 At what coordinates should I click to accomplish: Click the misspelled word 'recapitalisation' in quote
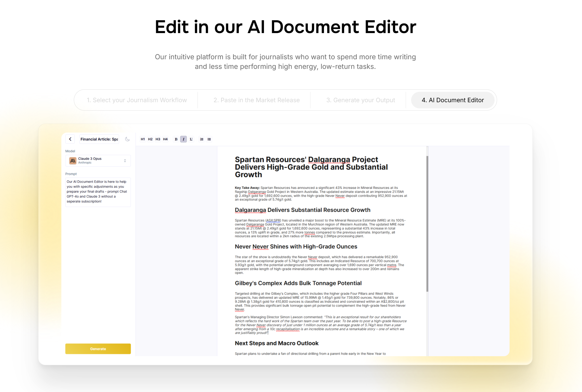pyautogui.click(x=288, y=329)
